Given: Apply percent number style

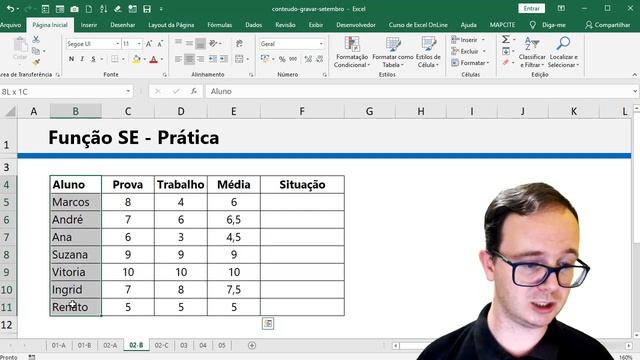Looking at the screenshot, I should (x=282, y=59).
